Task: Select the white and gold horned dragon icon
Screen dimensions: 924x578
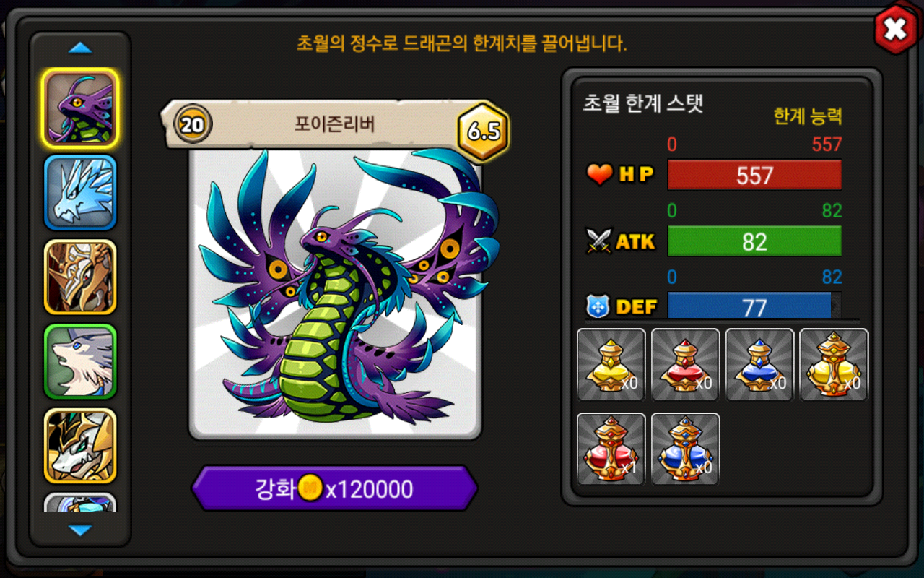Action: point(80,446)
